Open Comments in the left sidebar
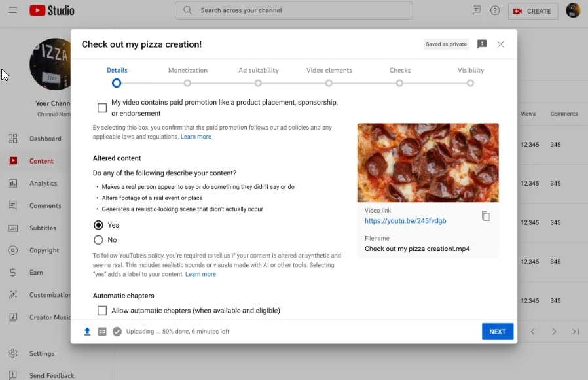Image resolution: width=588 pixels, height=380 pixels. [x=45, y=206]
